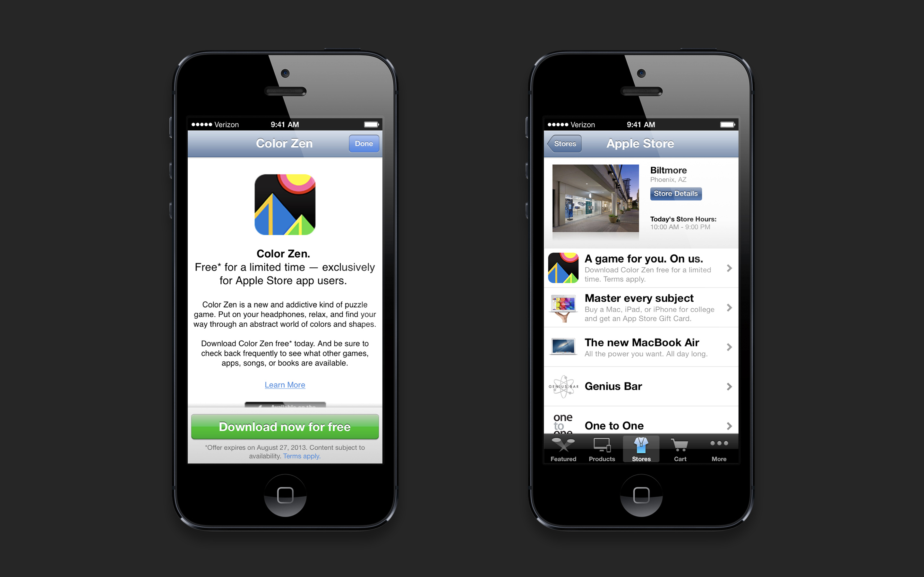Select the Stores navigation tab
Image resolution: width=924 pixels, height=577 pixels.
(641, 457)
